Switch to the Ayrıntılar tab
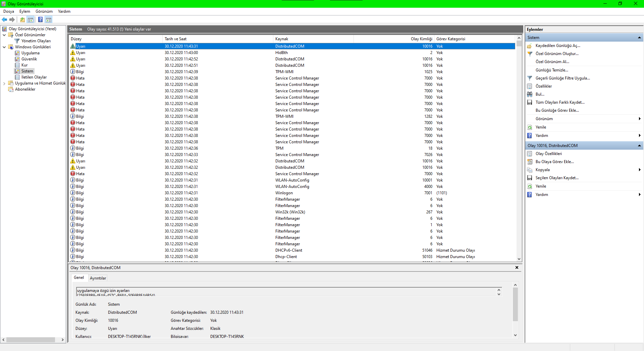The height and width of the screenshot is (351, 644). coord(98,278)
